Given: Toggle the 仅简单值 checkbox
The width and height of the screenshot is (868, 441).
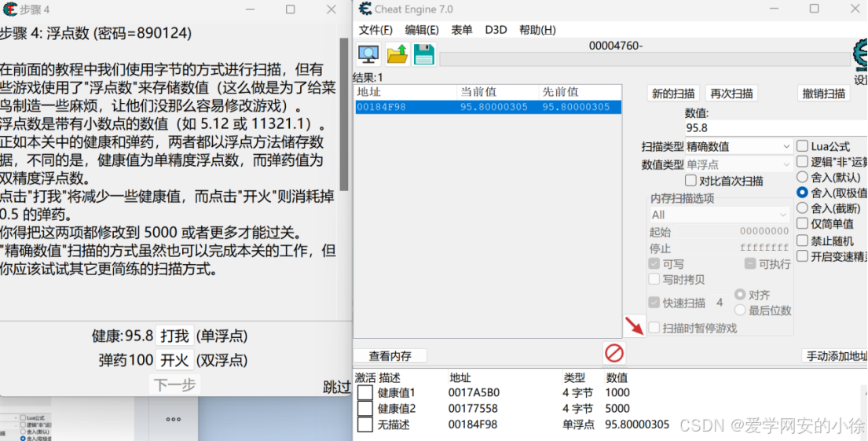Looking at the screenshot, I should point(802,224).
